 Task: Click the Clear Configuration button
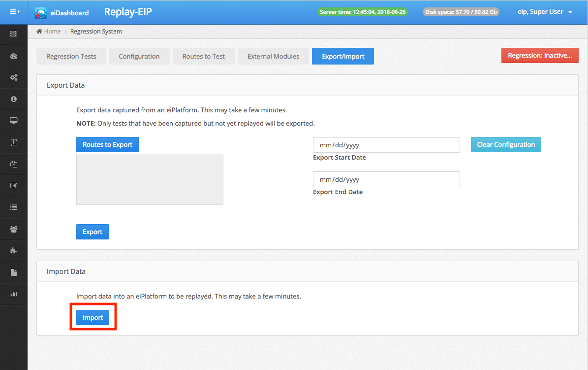pyautogui.click(x=506, y=145)
